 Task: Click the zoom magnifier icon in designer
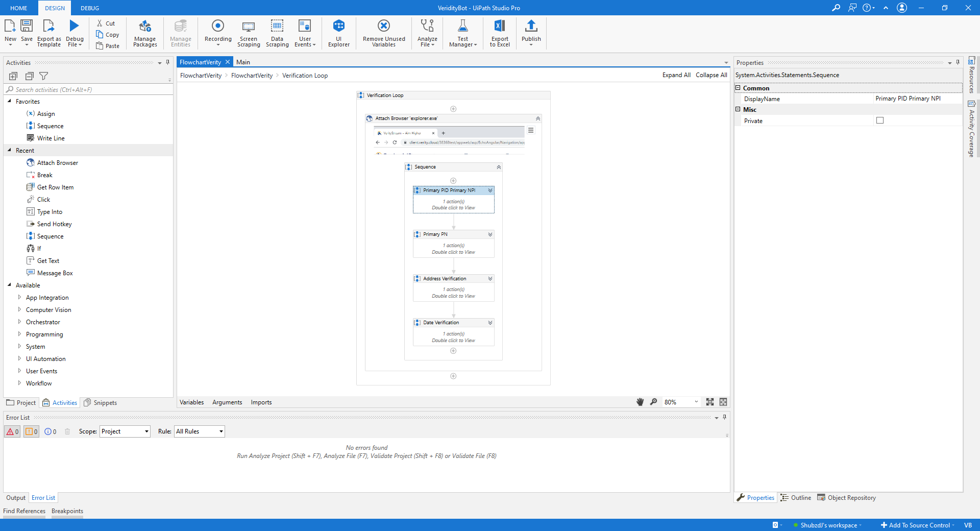653,402
